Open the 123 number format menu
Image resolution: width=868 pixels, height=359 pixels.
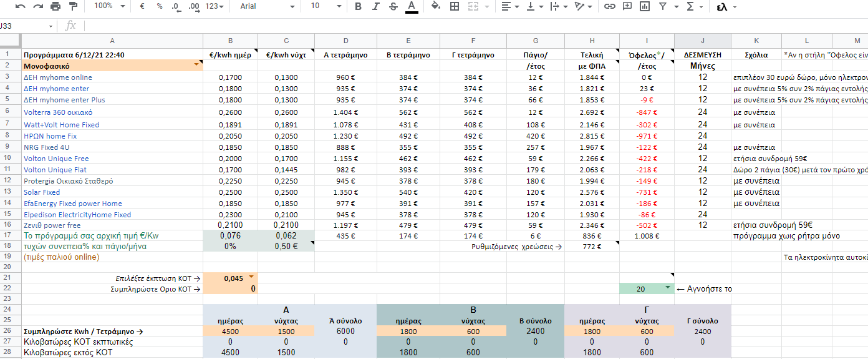click(215, 6)
